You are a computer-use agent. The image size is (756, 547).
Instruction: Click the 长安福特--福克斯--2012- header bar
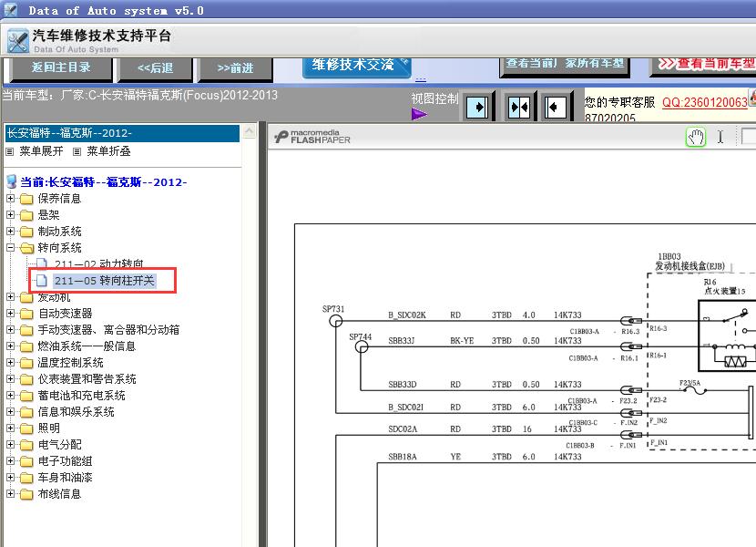[x=122, y=133]
